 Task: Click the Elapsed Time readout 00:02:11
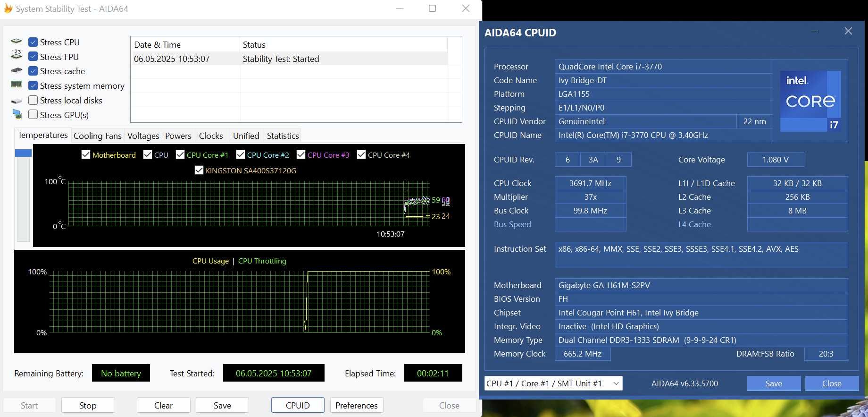click(433, 373)
